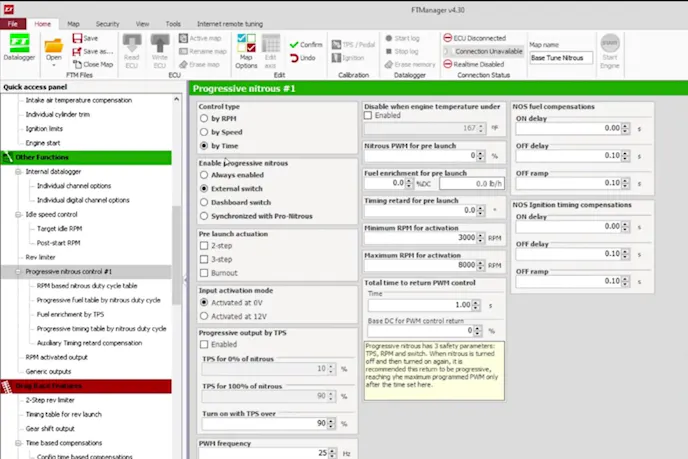Screen dimensions: 688x459
Task: Open the Datalogger tool
Action: click(x=20, y=48)
